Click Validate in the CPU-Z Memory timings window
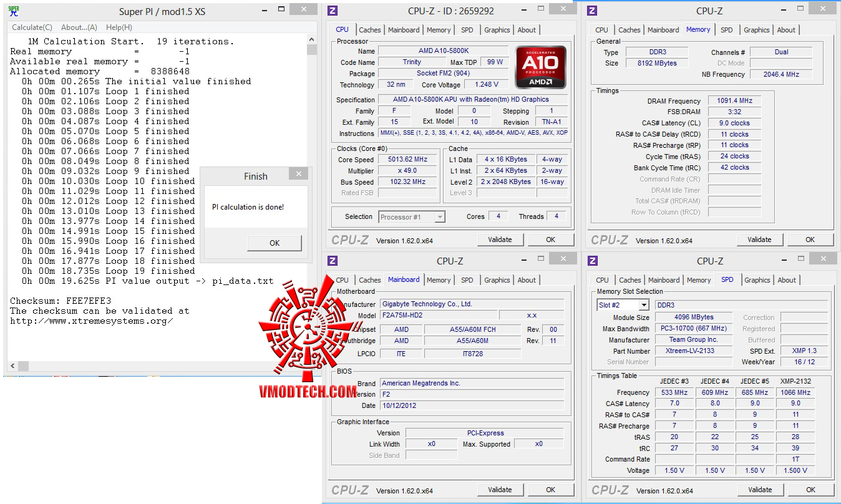Viewport: 841px width, 504px height. [760, 240]
